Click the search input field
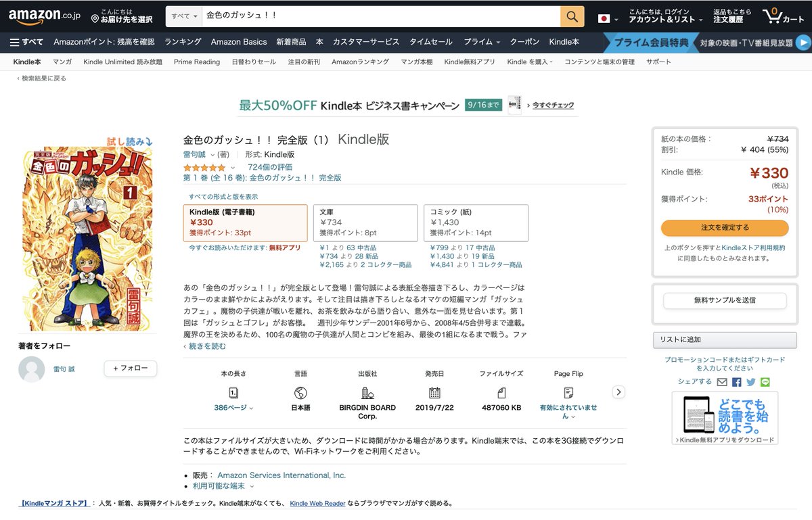812x520 pixels. [x=381, y=16]
